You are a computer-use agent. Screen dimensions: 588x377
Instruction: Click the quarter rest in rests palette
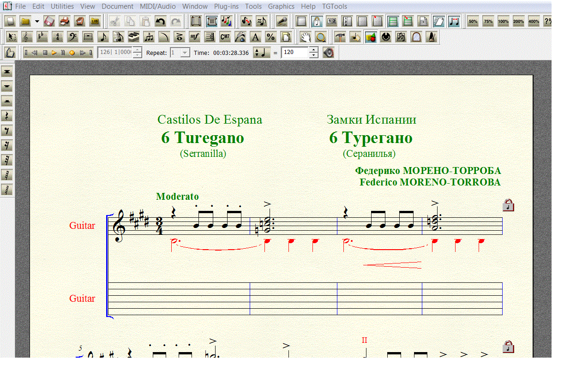point(7,115)
